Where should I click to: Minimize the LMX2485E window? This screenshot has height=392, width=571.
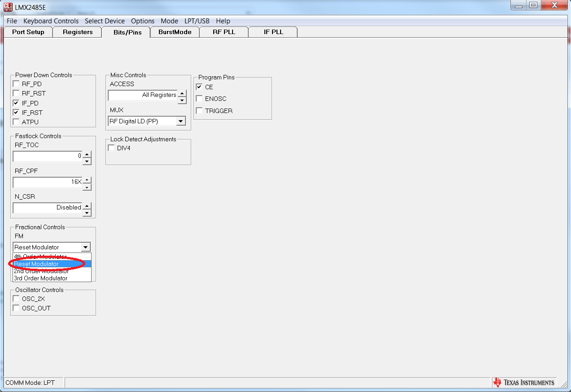pyautogui.click(x=519, y=5)
